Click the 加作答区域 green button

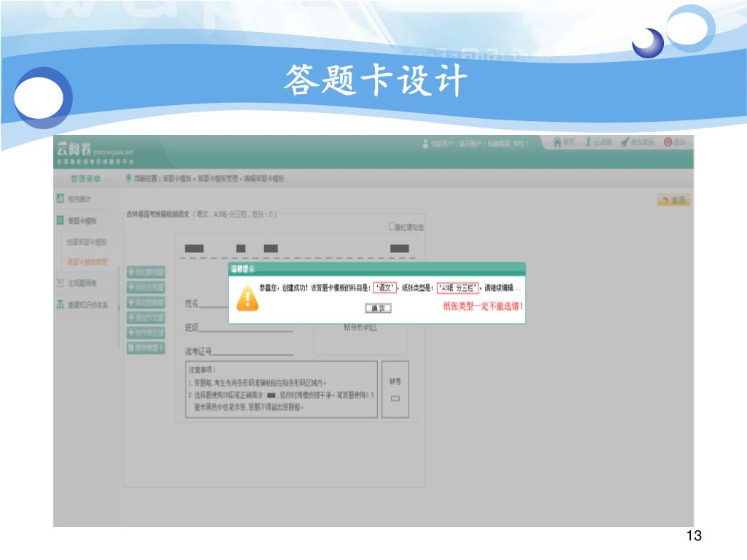point(146,332)
